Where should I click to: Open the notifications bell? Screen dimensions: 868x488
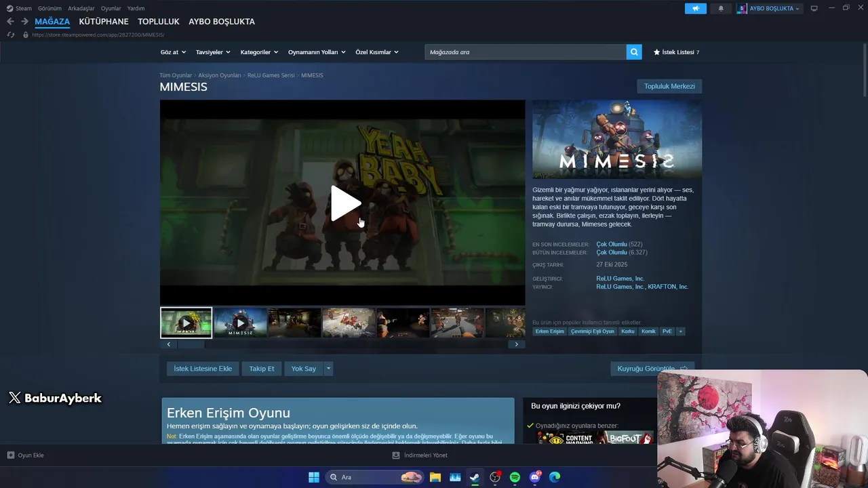(721, 8)
